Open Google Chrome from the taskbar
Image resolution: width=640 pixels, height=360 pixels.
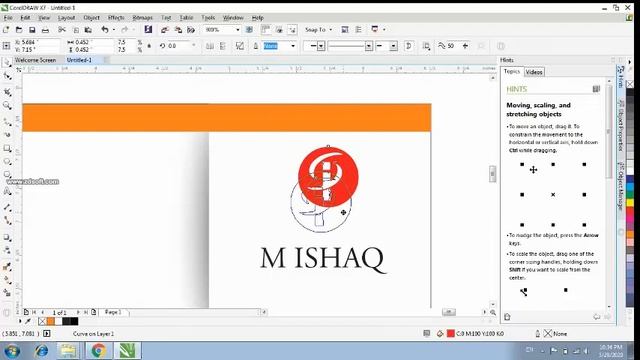coord(98,351)
